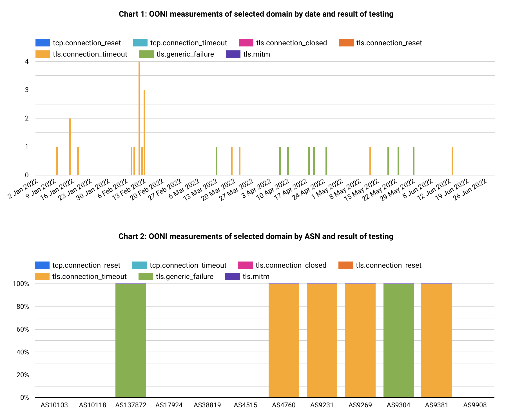Click the orange AS9381 bar
Viewport: 513px width, 420px height.
point(436,341)
